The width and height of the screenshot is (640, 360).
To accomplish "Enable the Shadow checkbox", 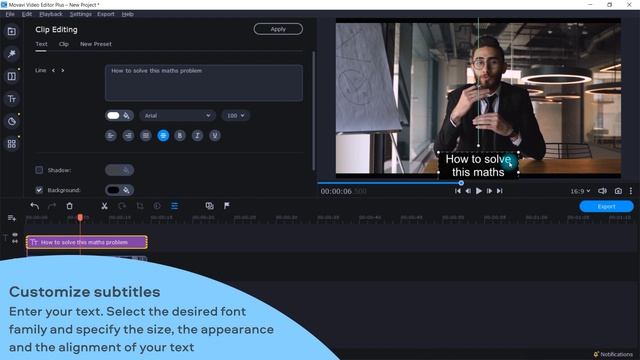I will 39,170.
